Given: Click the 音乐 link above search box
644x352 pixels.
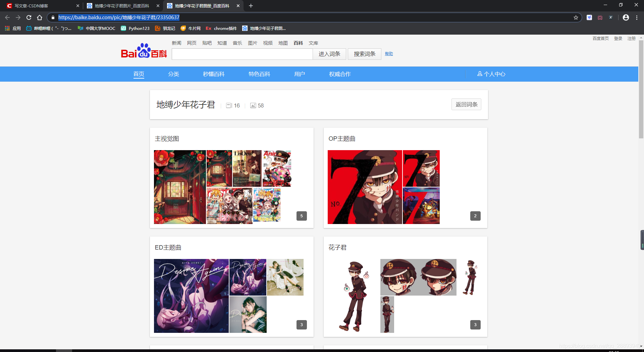Looking at the screenshot, I should 237,43.
